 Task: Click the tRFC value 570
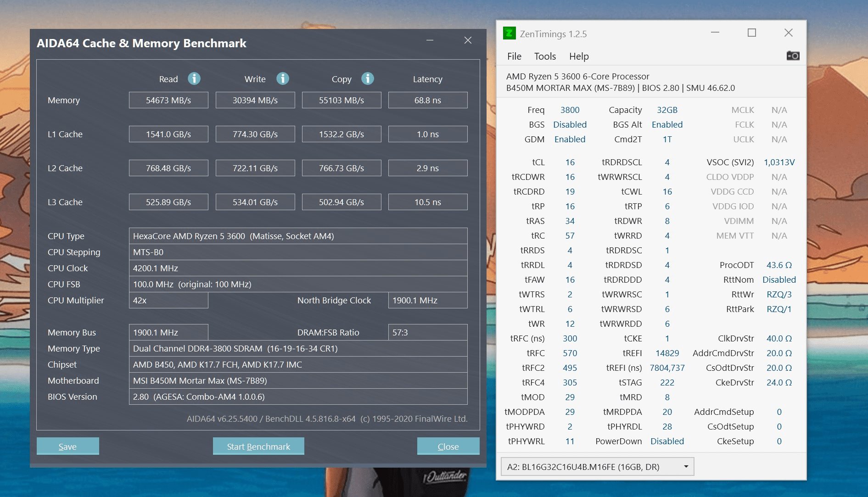[570, 353]
